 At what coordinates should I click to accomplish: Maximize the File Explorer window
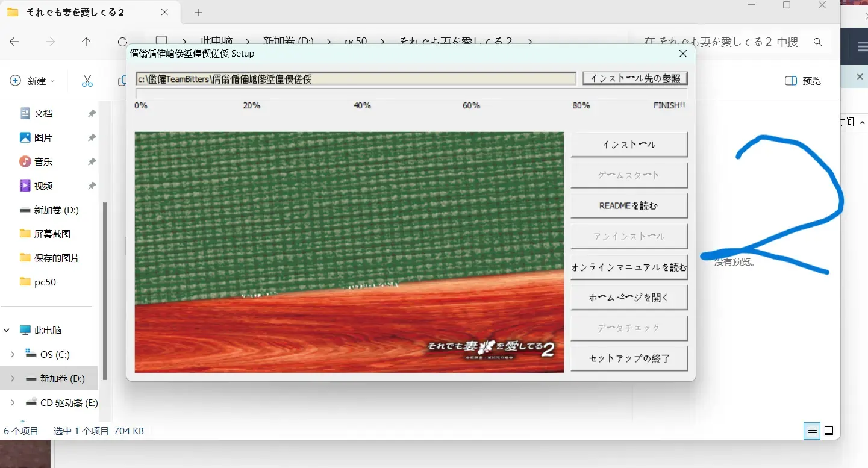click(x=786, y=5)
